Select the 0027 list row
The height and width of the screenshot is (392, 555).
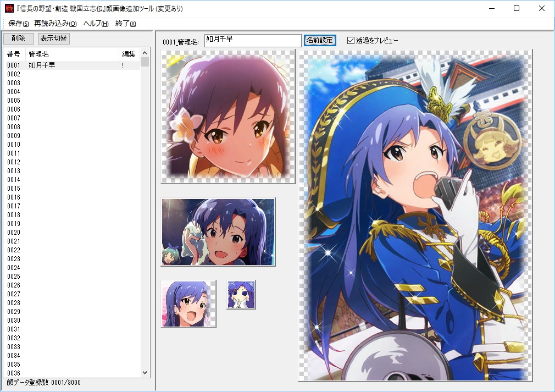pyautogui.click(x=72, y=294)
